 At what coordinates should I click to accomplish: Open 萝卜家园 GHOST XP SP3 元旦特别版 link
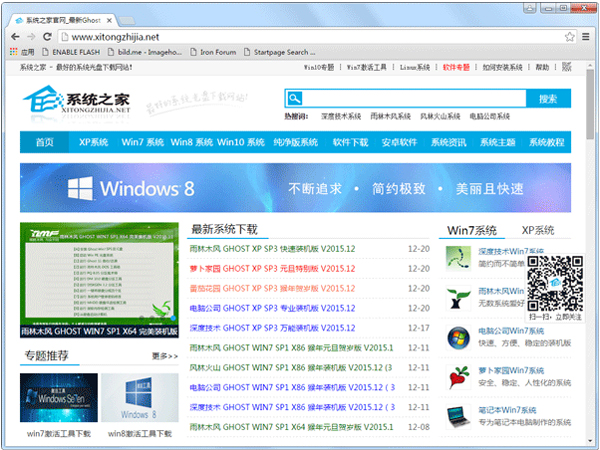[x=272, y=269]
